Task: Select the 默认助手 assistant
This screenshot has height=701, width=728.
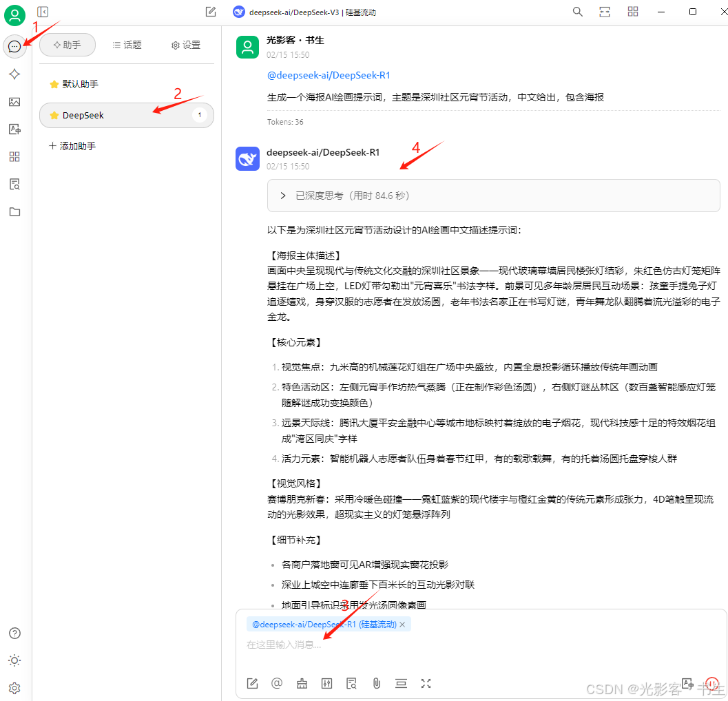Action: click(x=126, y=84)
